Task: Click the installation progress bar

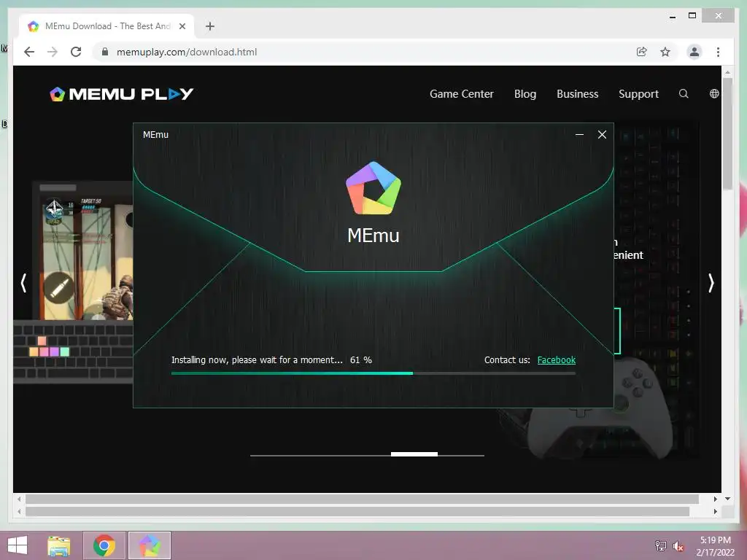Action: tap(373, 373)
